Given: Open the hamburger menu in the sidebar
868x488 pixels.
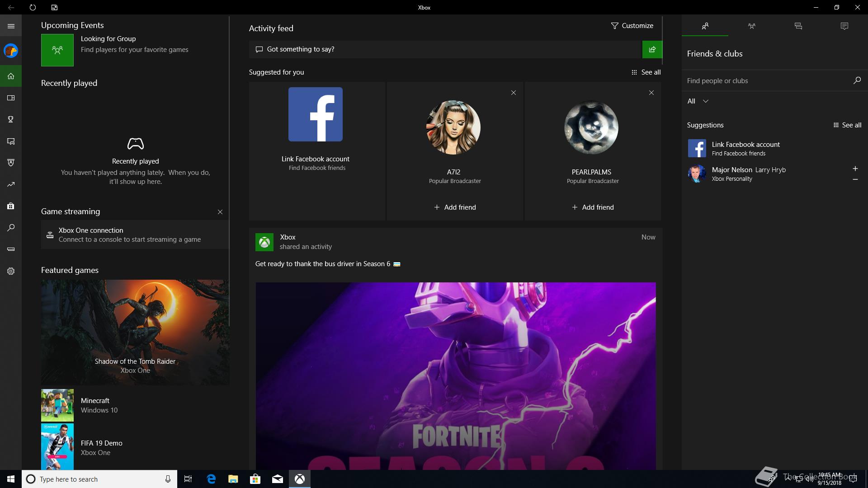Looking at the screenshot, I should (x=11, y=26).
